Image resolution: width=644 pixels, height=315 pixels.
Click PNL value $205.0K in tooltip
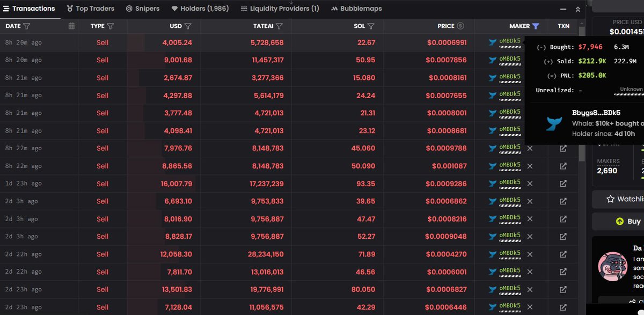[592, 76]
